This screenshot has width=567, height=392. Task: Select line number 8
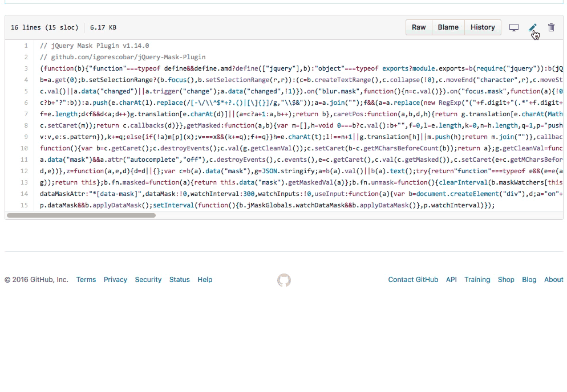(x=26, y=125)
